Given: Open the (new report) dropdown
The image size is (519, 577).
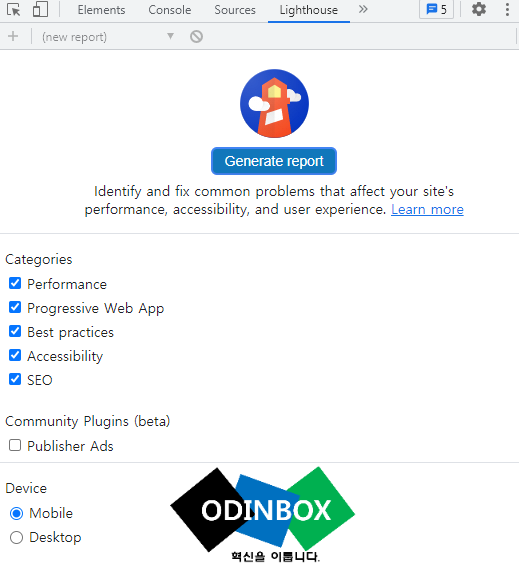Looking at the screenshot, I should [108, 36].
